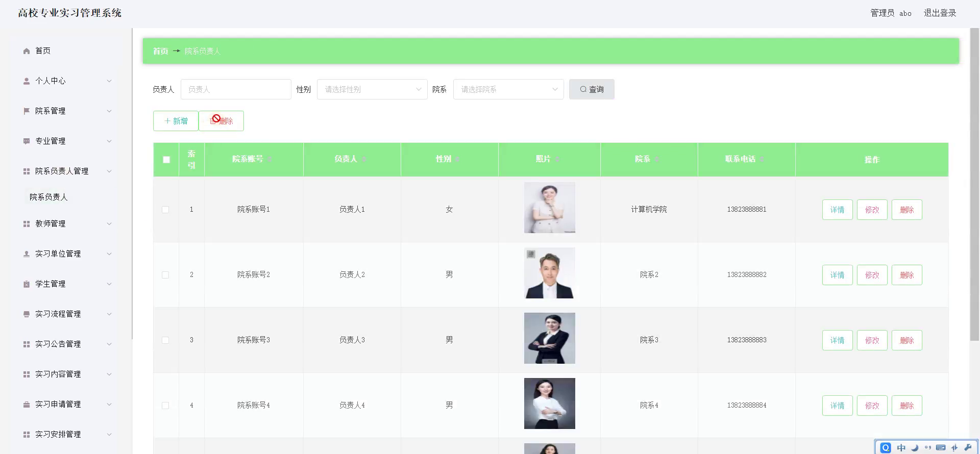Click the chat icon beside 专业管理
Image resolution: width=980 pixels, height=454 pixels.
coord(27,141)
